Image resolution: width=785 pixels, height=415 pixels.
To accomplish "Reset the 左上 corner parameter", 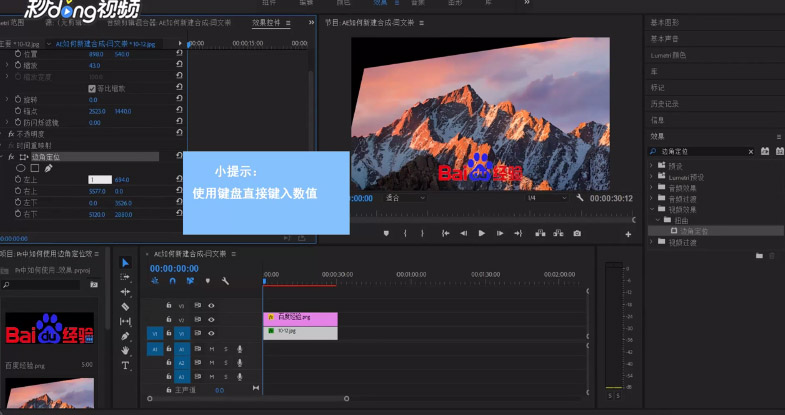I will (179, 179).
